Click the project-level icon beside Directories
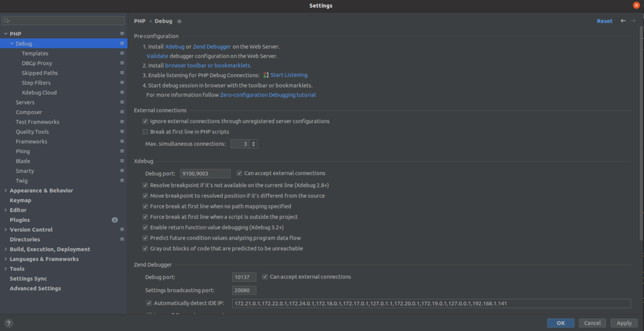Image resolution: width=644 pixels, height=331 pixels. [122, 239]
